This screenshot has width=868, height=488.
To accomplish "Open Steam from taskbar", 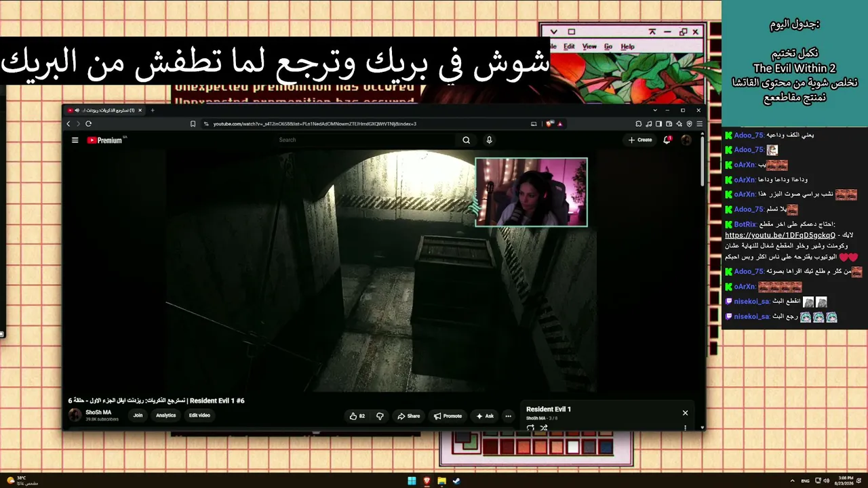I will [456, 481].
